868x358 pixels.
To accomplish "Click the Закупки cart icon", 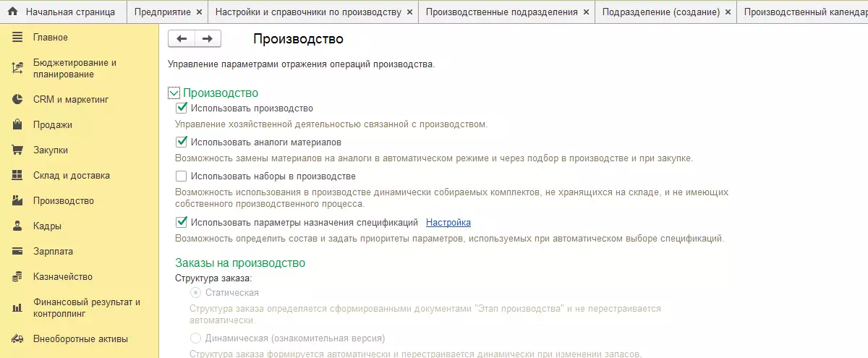I will [x=18, y=150].
